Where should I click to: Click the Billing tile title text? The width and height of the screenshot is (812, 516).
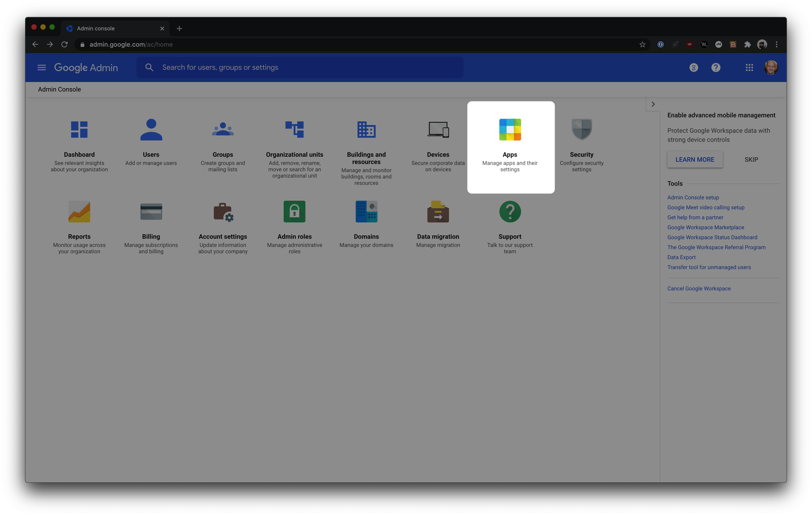(151, 236)
